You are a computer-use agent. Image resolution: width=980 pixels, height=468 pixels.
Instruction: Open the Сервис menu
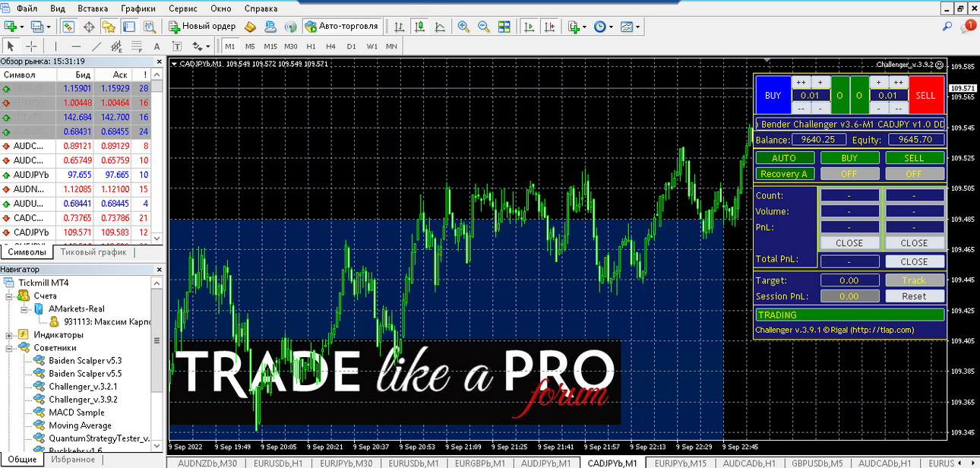pyautogui.click(x=183, y=8)
